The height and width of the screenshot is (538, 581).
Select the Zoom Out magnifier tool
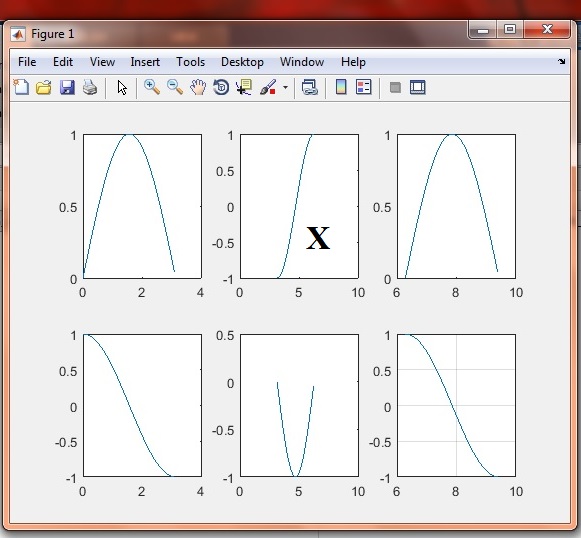click(175, 87)
